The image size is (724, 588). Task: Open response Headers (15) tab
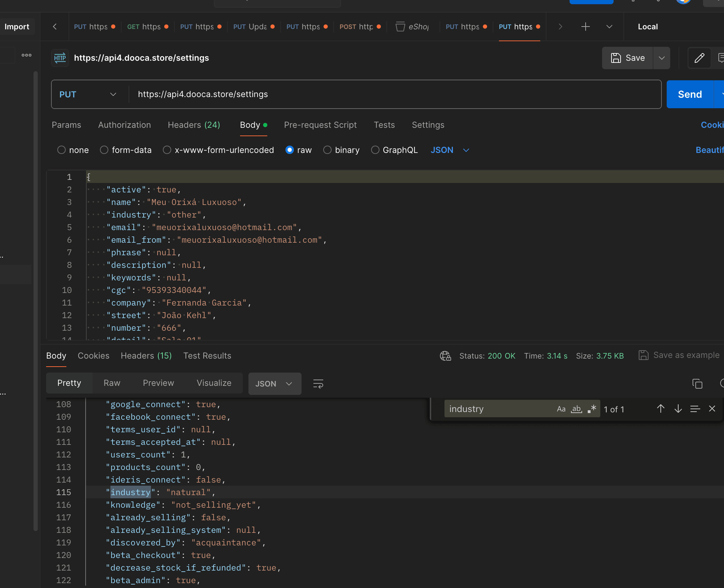pos(146,356)
